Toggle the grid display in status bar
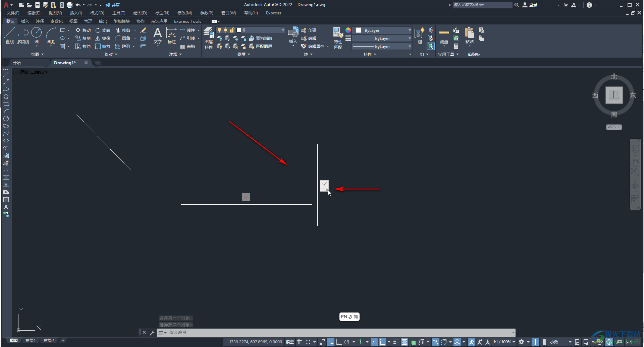The height and width of the screenshot is (347, 644). click(300, 342)
